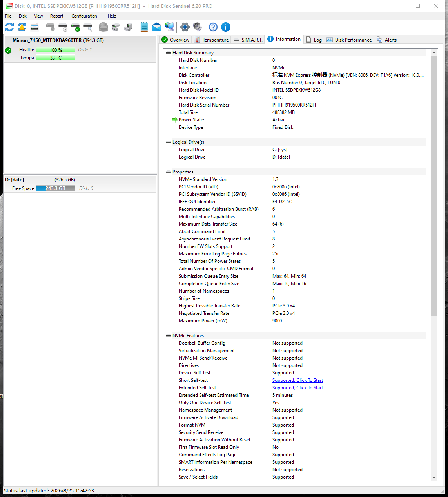Image resolution: width=448 pixels, height=497 pixels.
Task: Start the Extended Self-test via its link
Action: (297, 388)
